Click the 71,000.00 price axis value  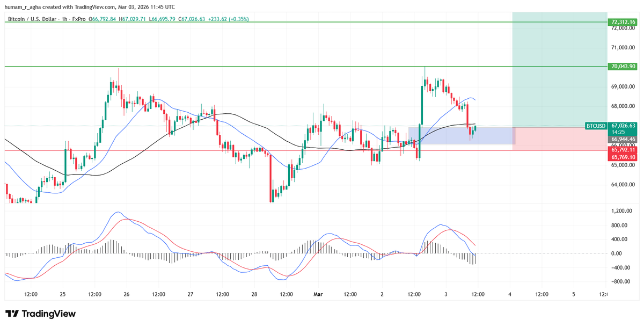tap(623, 47)
